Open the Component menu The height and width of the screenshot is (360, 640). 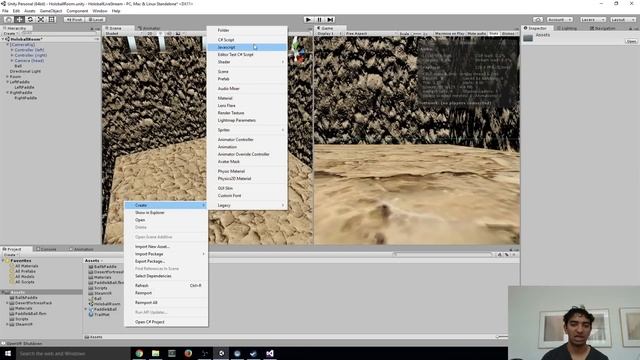(77, 11)
